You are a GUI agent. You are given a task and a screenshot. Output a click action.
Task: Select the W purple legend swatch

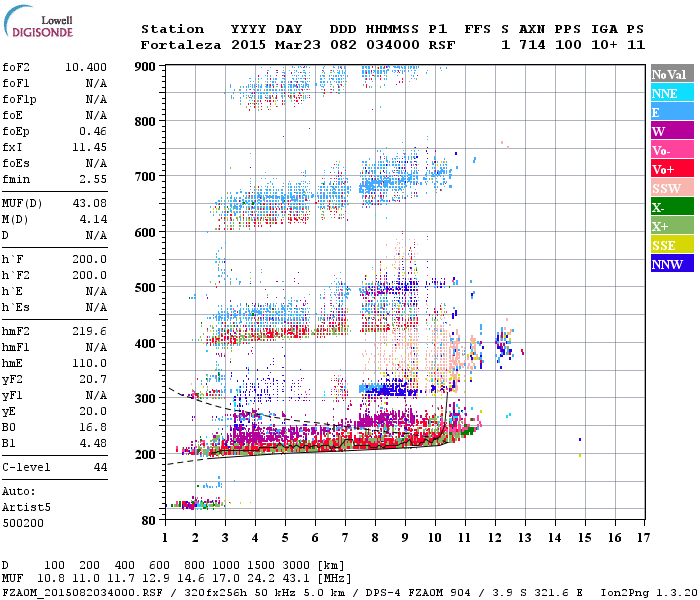(x=672, y=131)
